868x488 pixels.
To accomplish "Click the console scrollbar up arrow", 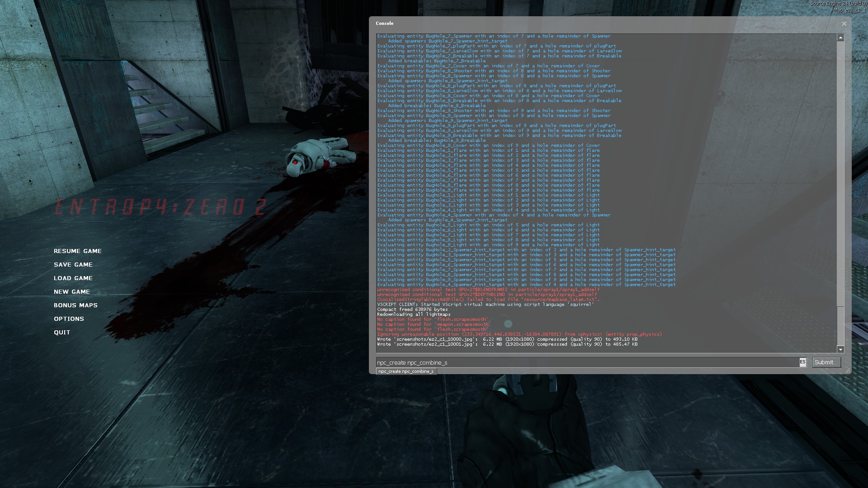I will click(840, 38).
